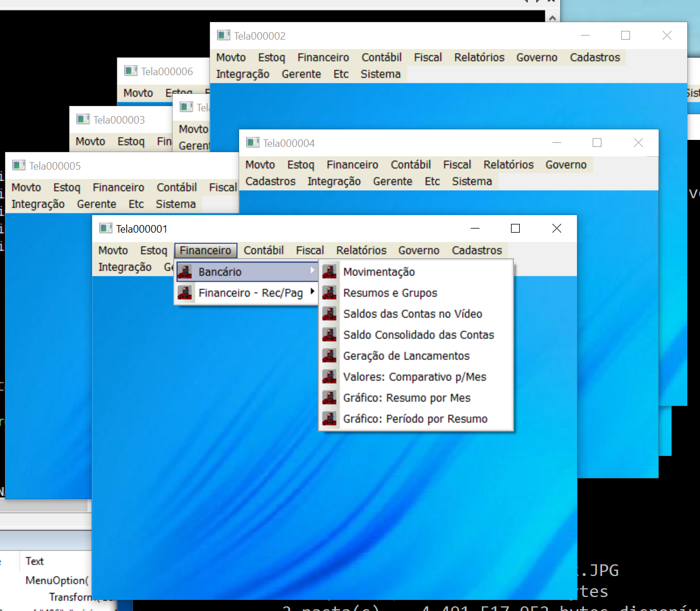The image size is (700, 611).
Task: Open Movto menu in Tela000003
Action: (90, 141)
